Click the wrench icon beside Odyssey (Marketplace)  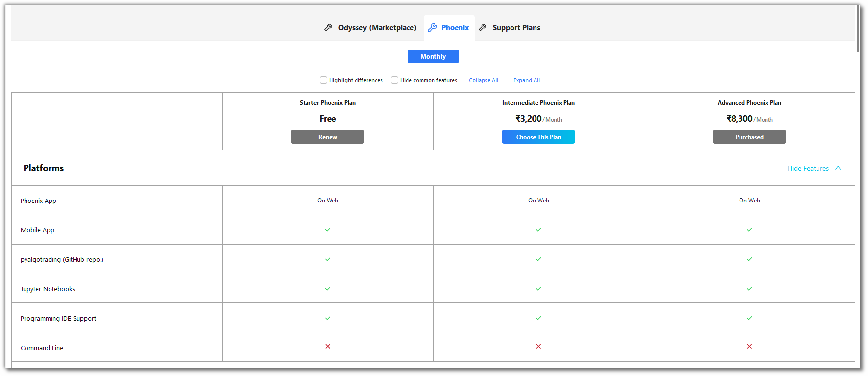pos(328,27)
